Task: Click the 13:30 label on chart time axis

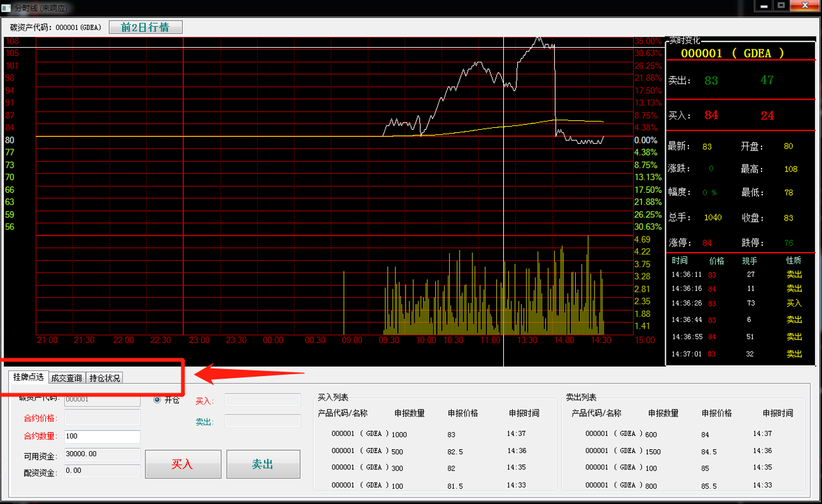Action: [527, 340]
